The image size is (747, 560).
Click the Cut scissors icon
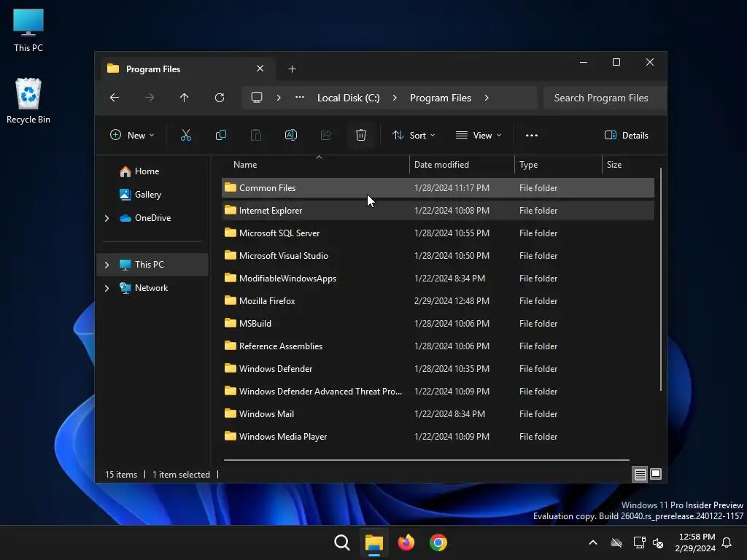click(186, 135)
